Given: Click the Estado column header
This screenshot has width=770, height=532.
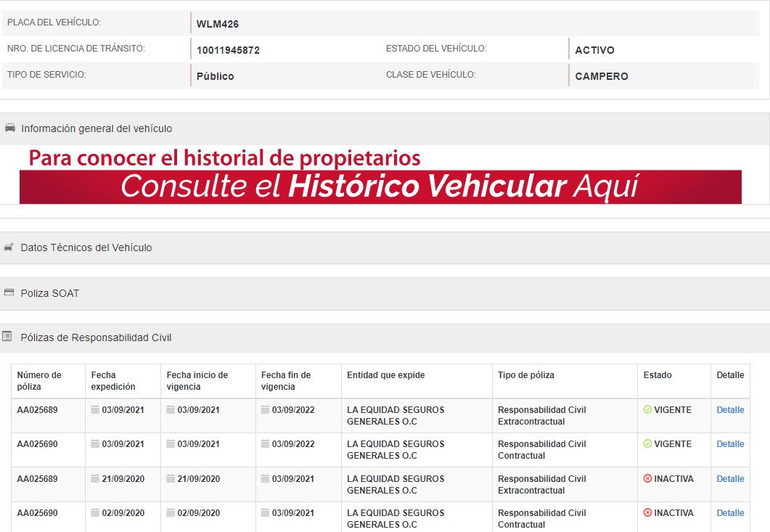Looking at the screenshot, I should tap(658, 375).
